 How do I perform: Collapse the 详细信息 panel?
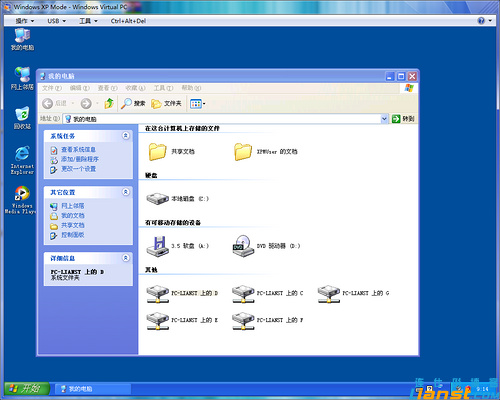(126, 258)
